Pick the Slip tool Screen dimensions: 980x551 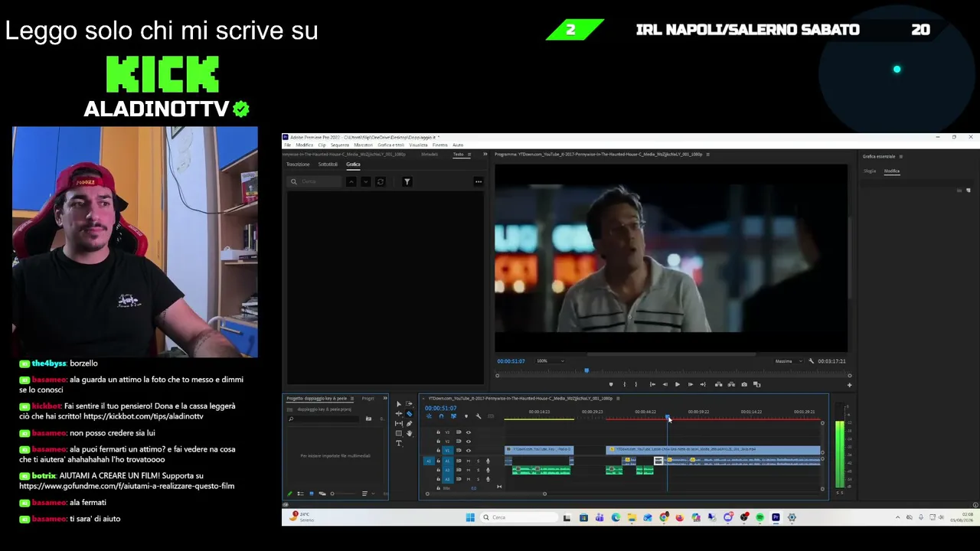pos(399,424)
